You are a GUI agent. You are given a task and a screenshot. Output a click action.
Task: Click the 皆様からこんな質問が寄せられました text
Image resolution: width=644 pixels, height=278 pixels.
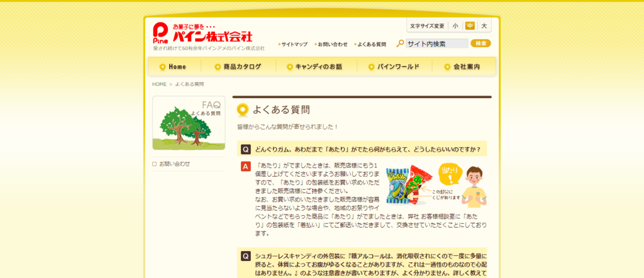pos(288,127)
